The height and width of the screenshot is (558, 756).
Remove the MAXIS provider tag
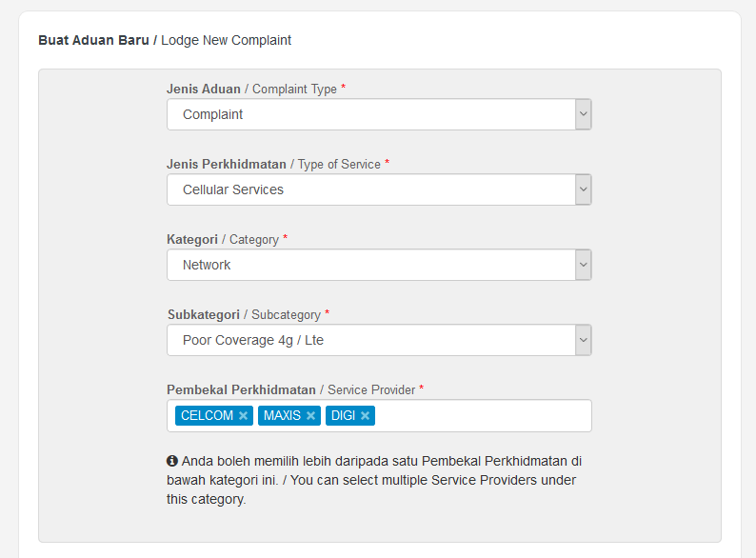pos(311,416)
